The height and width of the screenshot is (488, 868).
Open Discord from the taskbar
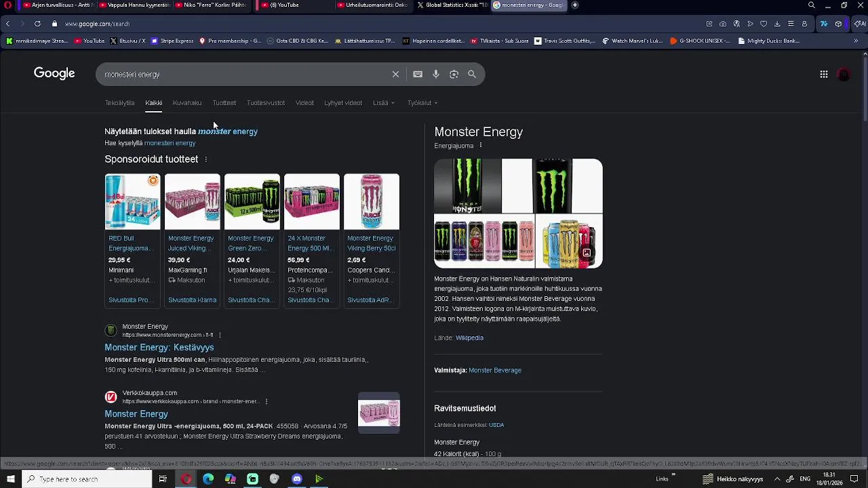pyautogui.click(x=297, y=479)
